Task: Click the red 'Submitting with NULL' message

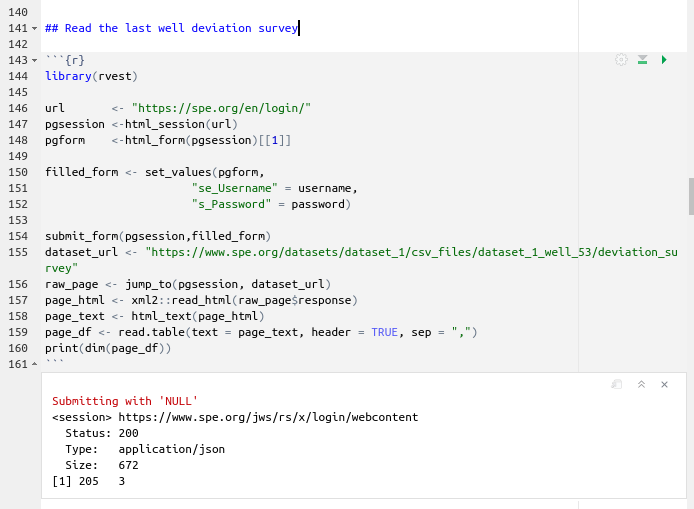Action: click(125, 401)
